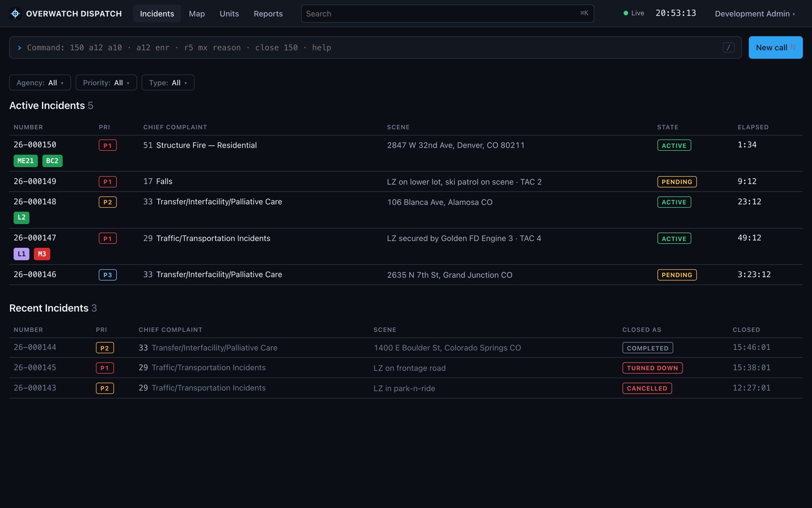Image resolution: width=812 pixels, height=508 pixels.
Task: Click the TURNED DOWN badge for 26-000145
Action: pyautogui.click(x=652, y=368)
